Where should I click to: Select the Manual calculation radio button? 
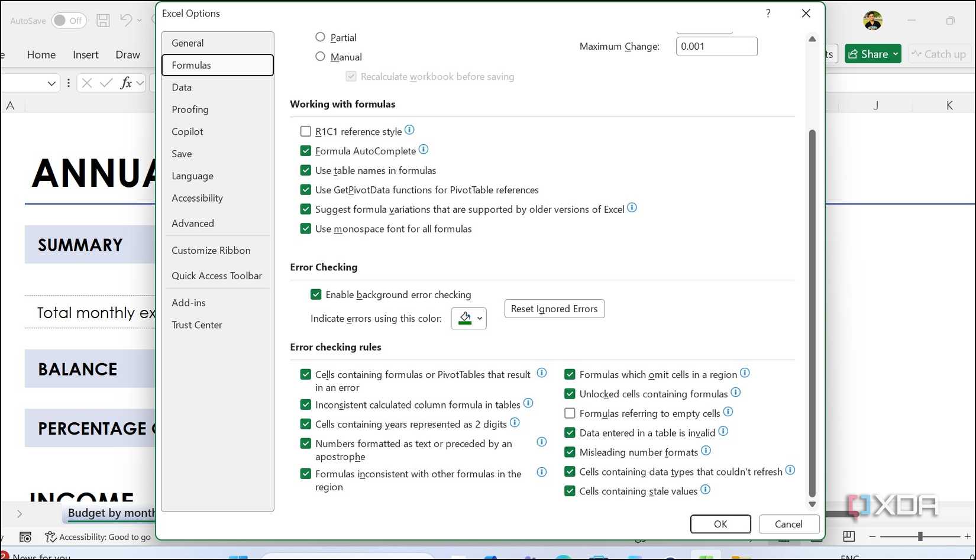tap(321, 57)
